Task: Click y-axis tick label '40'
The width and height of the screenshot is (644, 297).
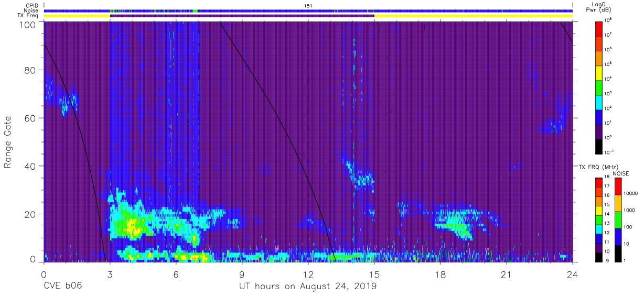Action: [x=30, y=166]
